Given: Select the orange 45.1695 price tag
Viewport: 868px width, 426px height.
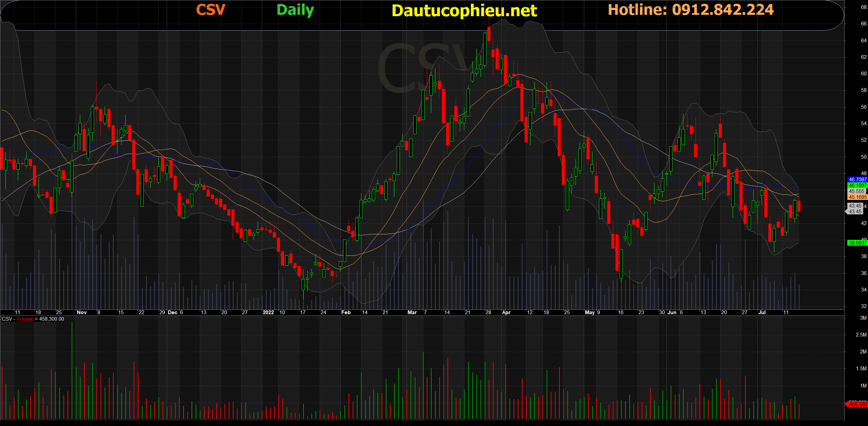Looking at the screenshot, I should (x=857, y=197).
